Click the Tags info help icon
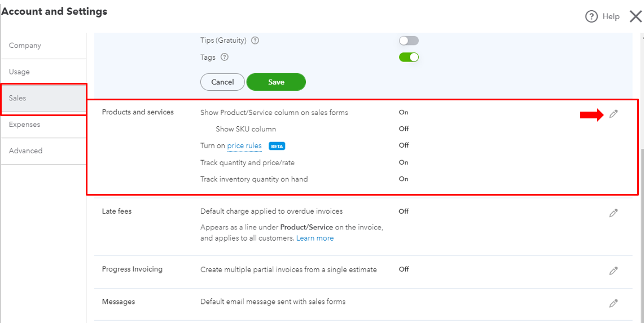644x323 pixels. (x=224, y=57)
